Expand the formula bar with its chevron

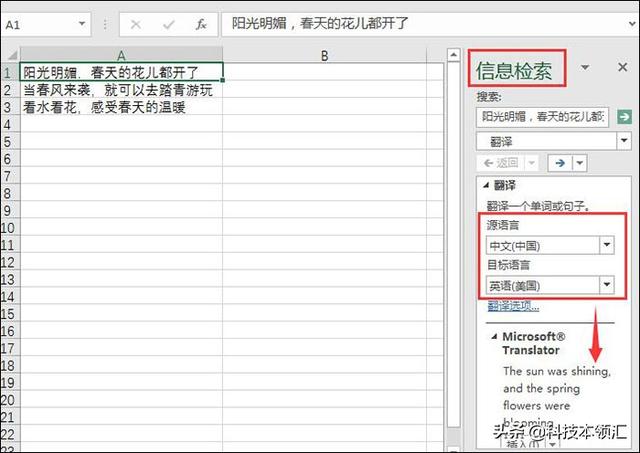[x=632, y=24]
